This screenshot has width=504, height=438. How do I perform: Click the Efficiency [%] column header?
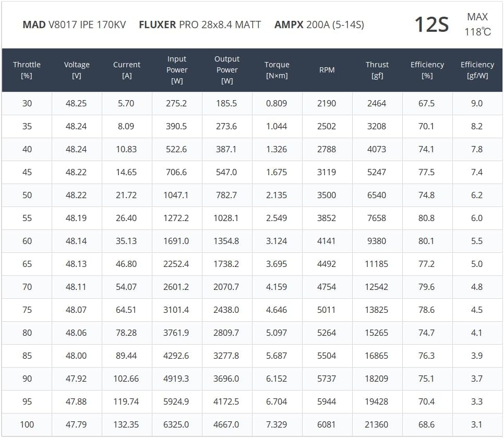[427, 70]
